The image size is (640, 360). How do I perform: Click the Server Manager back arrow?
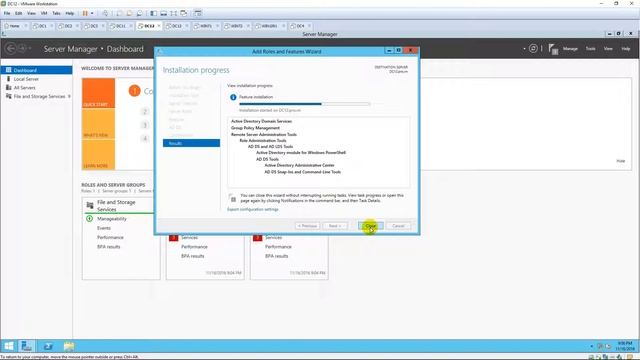coord(11,49)
